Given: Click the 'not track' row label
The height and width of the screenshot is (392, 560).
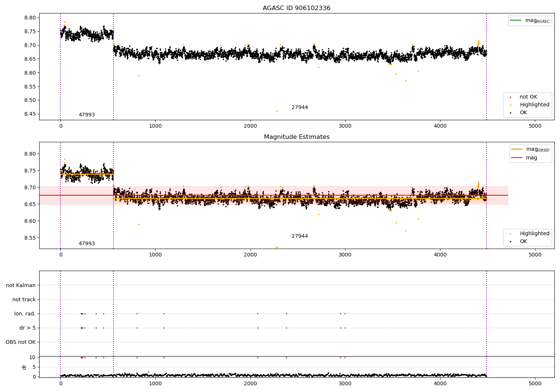Looking at the screenshot, I should 24,299.
